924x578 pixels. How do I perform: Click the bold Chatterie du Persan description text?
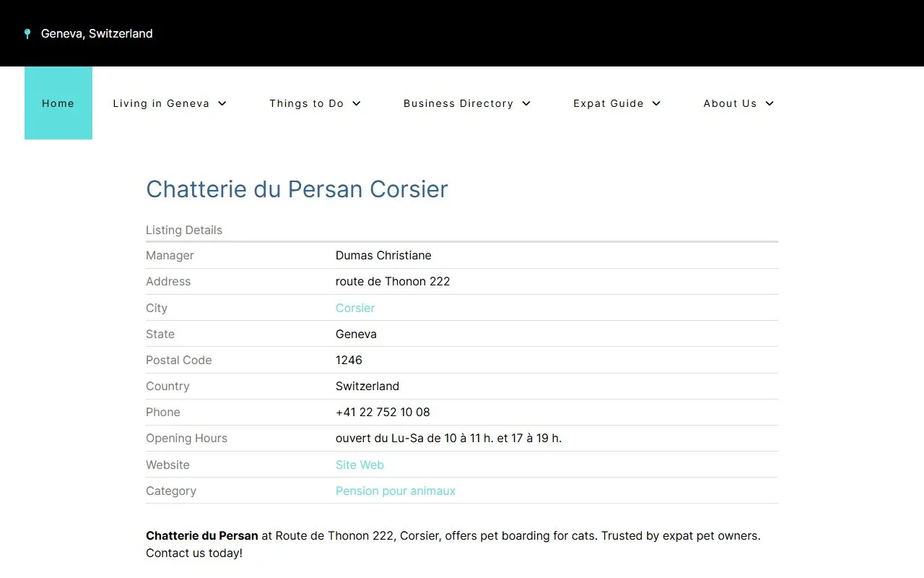202,535
